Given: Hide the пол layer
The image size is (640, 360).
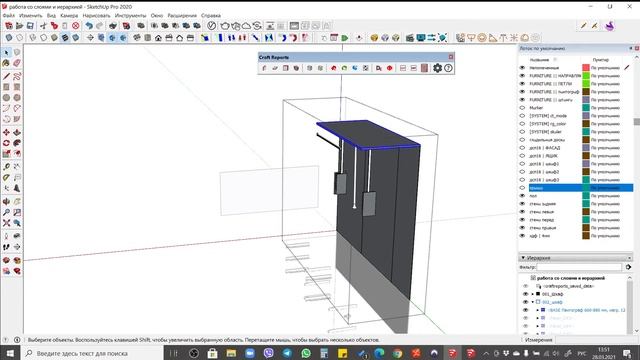Looking at the screenshot, I should tap(522, 196).
